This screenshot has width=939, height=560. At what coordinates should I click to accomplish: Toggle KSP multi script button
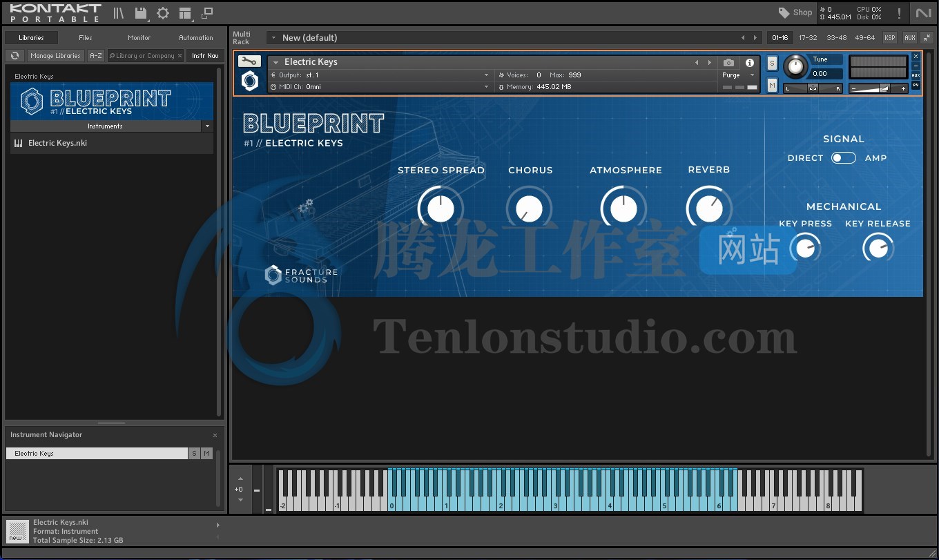(890, 38)
